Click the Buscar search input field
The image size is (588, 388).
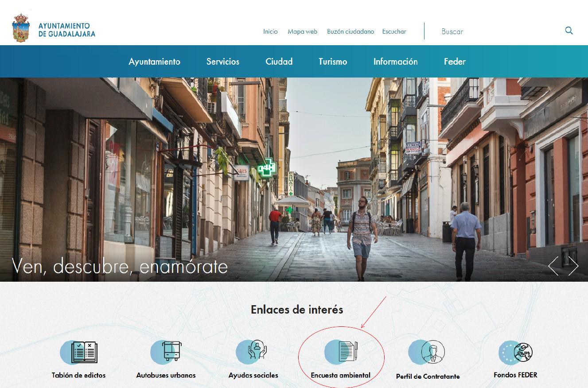tap(496, 31)
